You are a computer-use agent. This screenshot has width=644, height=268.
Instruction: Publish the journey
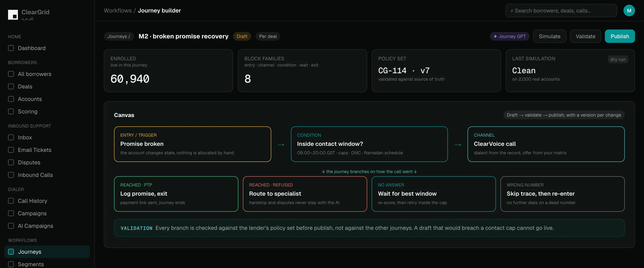(619, 36)
